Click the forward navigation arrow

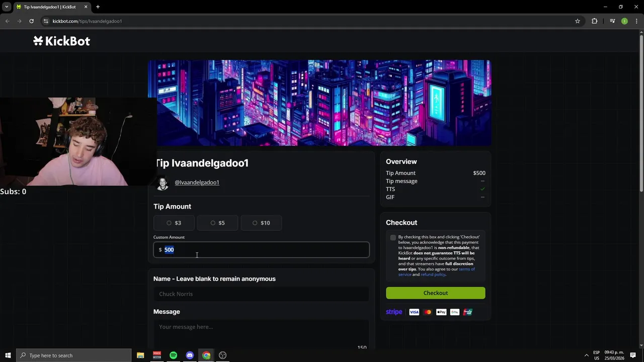[x=19, y=21]
